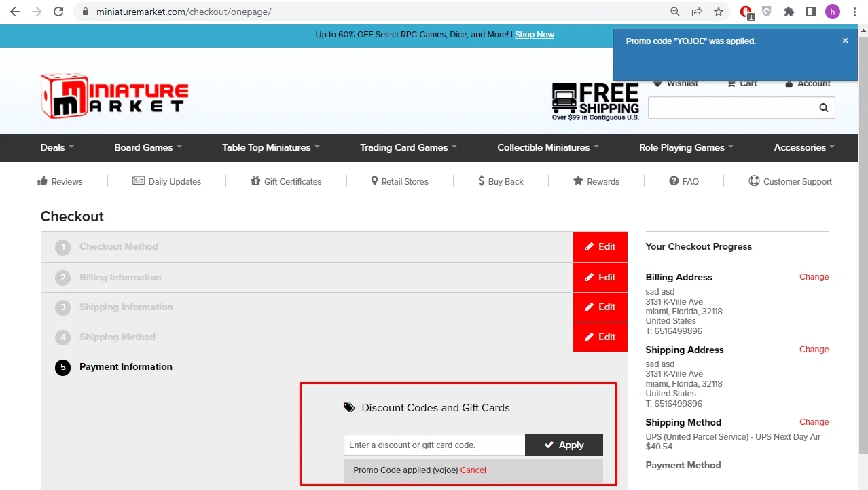The width and height of the screenshot is (868, 490).
Task: Expand the Deals menu
Action: point(57,147)
